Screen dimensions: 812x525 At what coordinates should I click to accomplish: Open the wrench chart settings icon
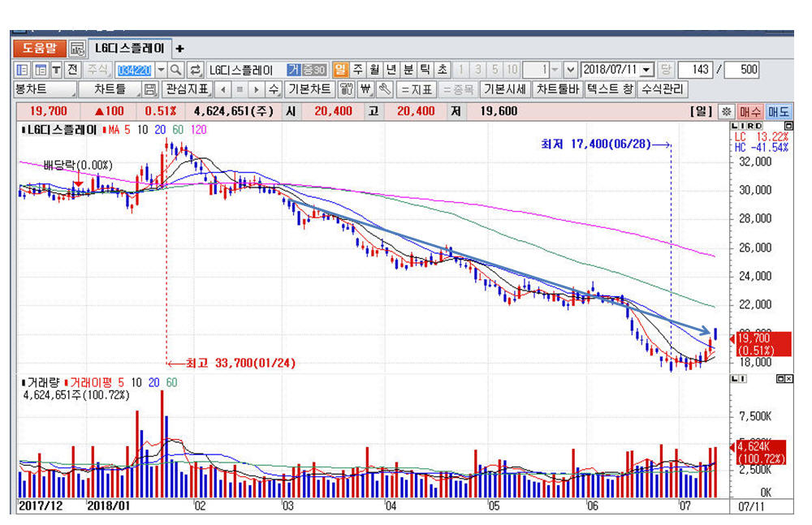(385, 89)
